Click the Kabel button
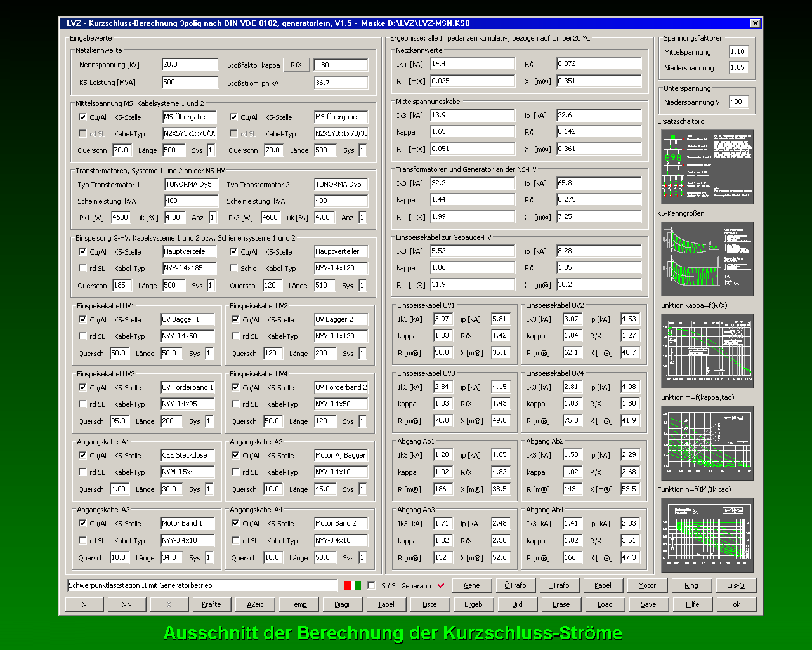The image size is (812, 650). click(603, 585)
